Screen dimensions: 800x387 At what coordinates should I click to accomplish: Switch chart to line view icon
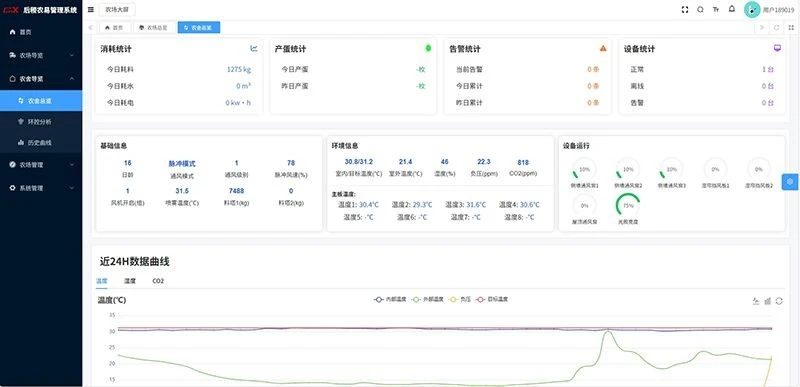[756, 301]
